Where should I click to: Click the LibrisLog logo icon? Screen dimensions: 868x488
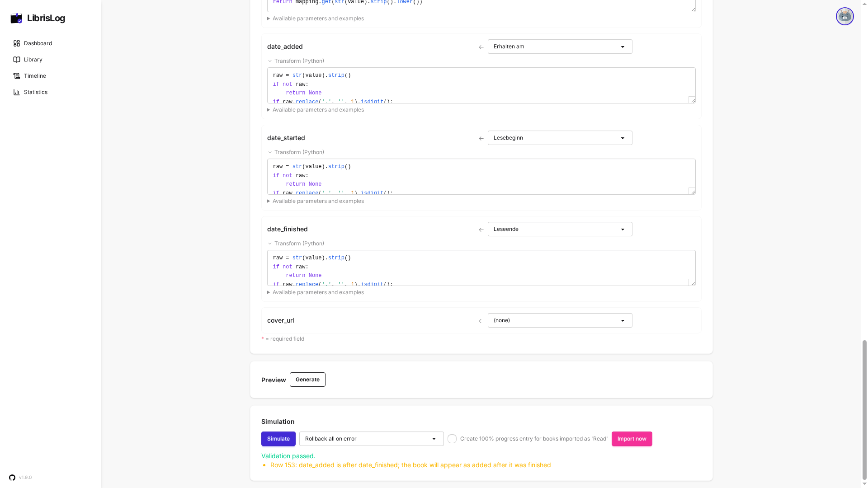coord(16,18)
